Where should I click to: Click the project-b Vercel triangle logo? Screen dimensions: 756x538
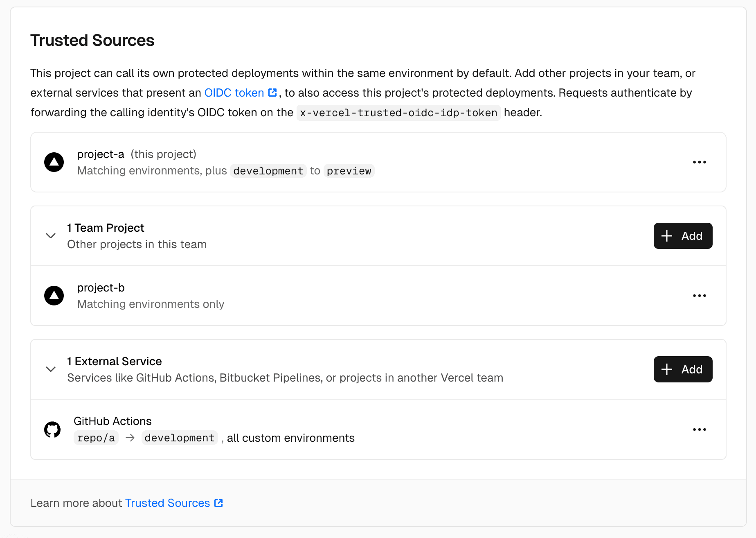54,296
